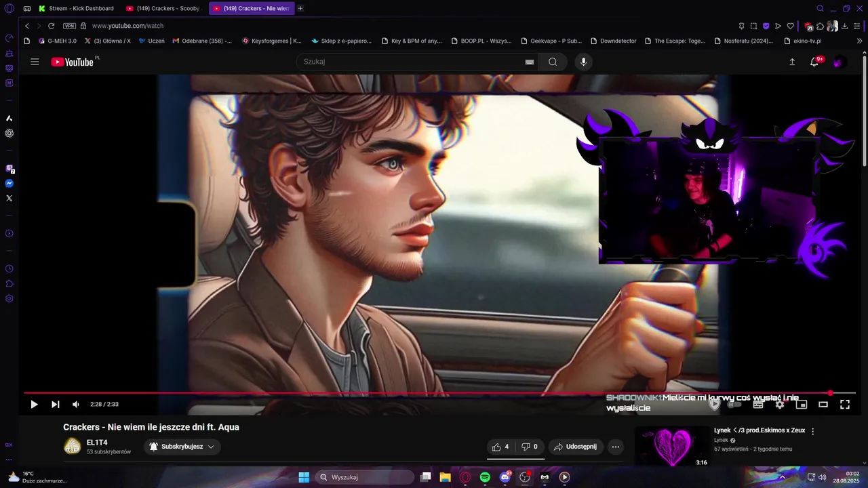The height and width of the screenshot is (488, 868).
Task: Open Easy Setup sliders menu
Action: click(857, 26)
